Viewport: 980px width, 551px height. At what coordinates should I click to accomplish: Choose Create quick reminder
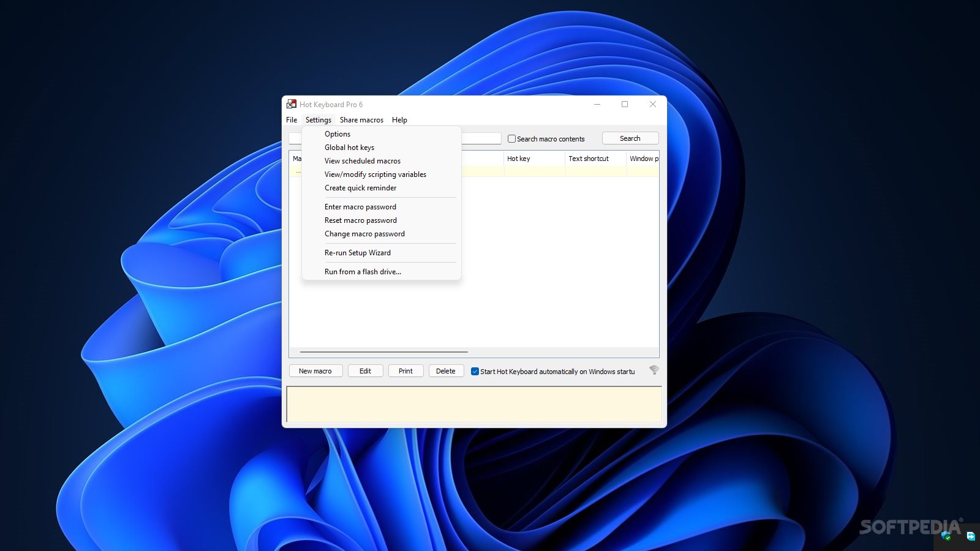(x=381, y=188)
